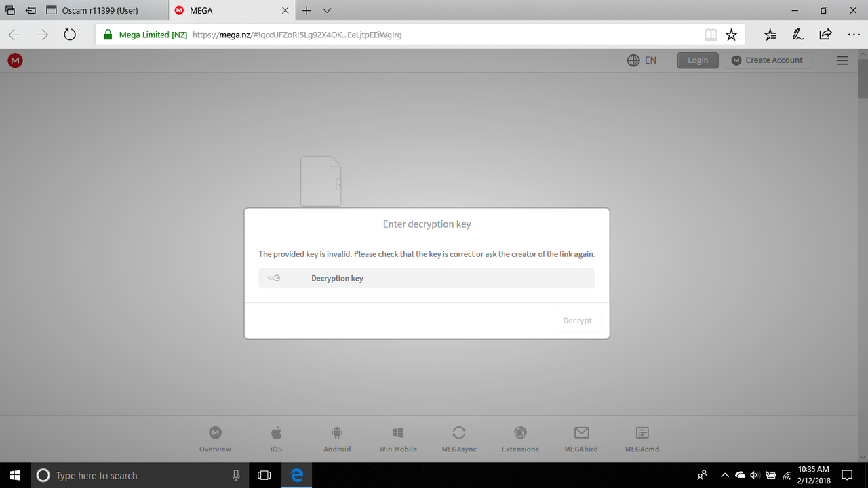Refresh the page
Image resolution: width=868 pixels, height=488 pixels.
pyautogui.click(x=69, y=35)
